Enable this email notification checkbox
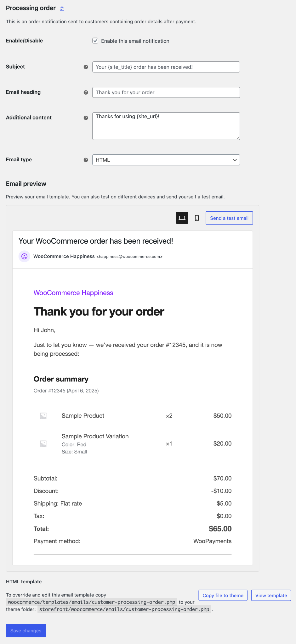296x644 pixels. pos(95,41)
